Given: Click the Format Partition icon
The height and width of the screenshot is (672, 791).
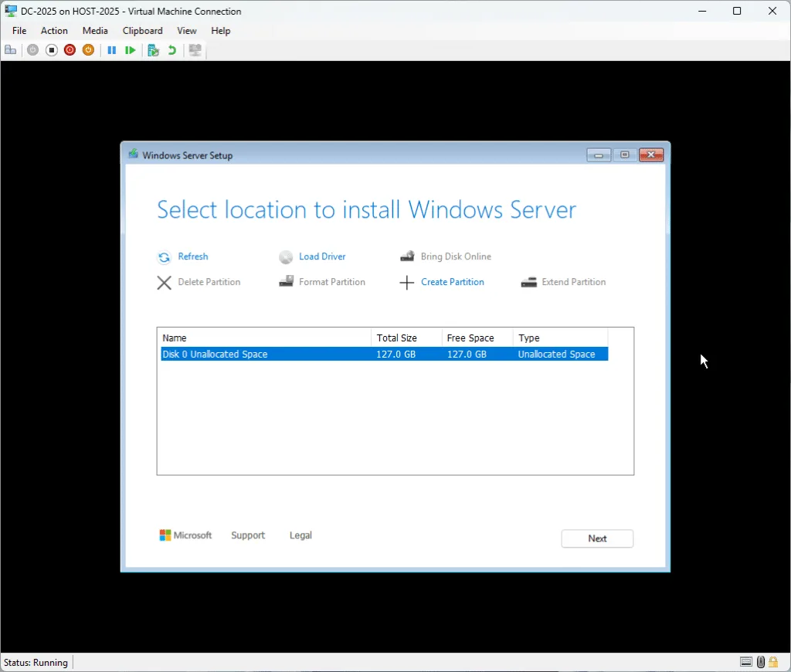Looking at the screenshot, I should click(286, 281).
